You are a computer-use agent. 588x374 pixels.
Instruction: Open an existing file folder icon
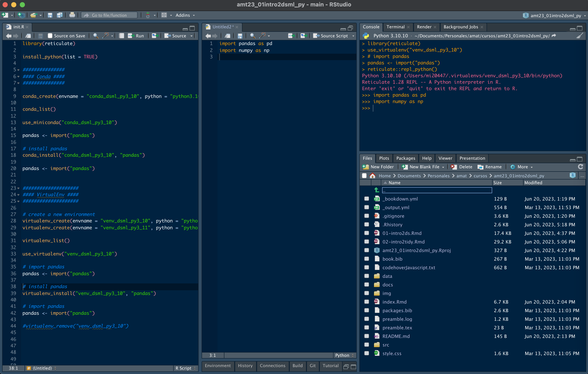pos(33,15)
